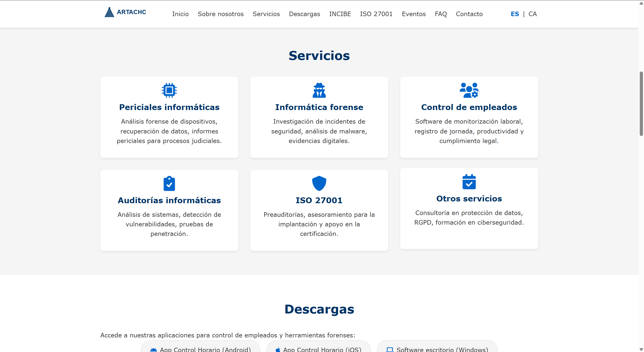The image size is (644, 352).
Task: Click the clipboard check icon for Auditorías
Action: pyautogui.click(x=169, y=183)
